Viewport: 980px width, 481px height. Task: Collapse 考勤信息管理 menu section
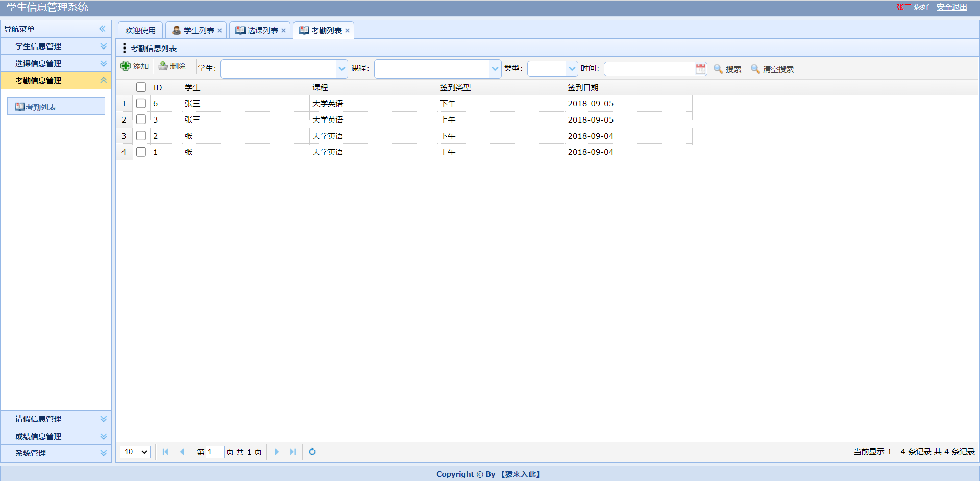coord(56,81)
